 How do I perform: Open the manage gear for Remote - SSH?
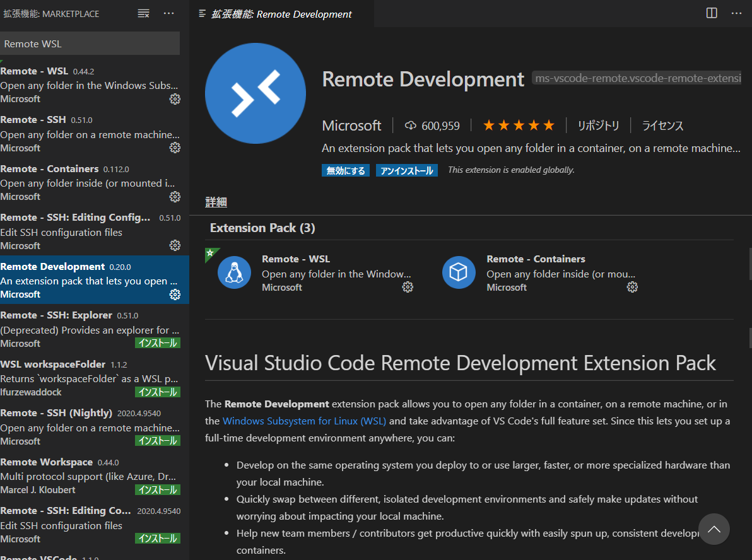pos(175,148)
